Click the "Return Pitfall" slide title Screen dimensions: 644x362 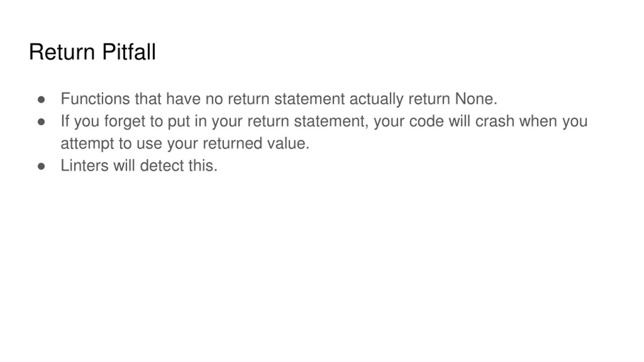92,52
